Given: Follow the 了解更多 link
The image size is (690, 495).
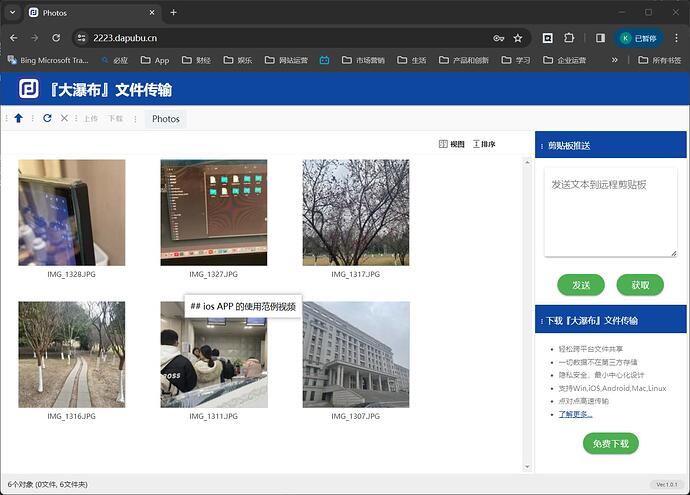Looking at the screenshot, I should 575,413.
